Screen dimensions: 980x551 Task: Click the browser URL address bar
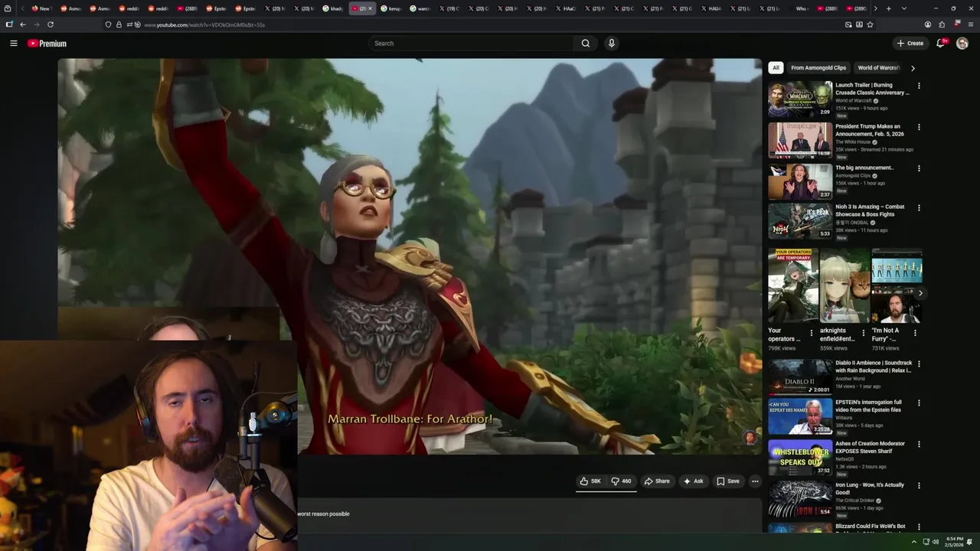(490, 24)
